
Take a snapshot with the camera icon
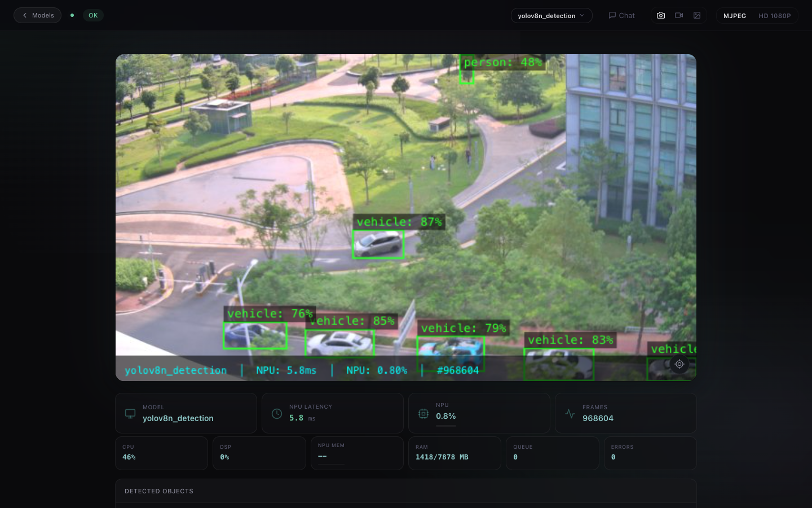pos(661,15)
